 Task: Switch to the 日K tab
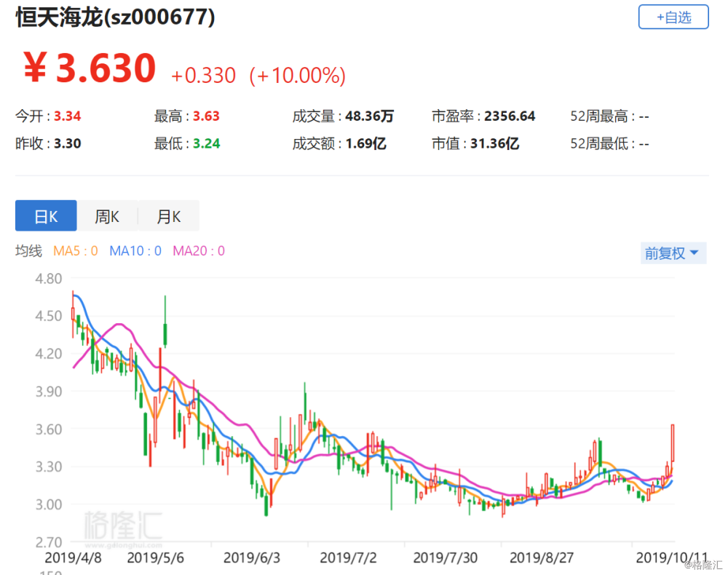(x=46, y=215)
